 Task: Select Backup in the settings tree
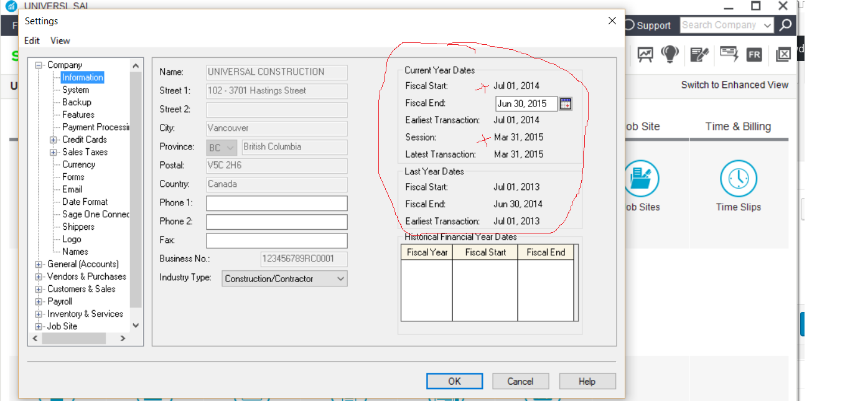(77, 102)
